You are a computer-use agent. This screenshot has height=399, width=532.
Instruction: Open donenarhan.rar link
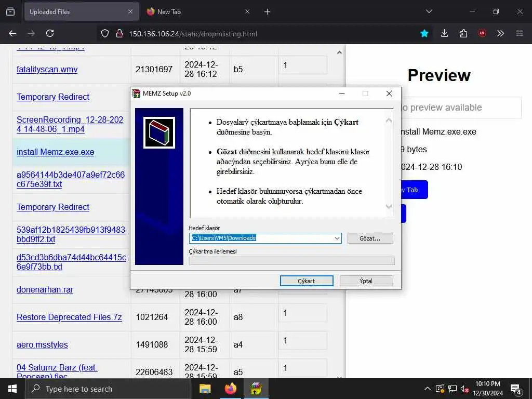[x=45, y=289]
